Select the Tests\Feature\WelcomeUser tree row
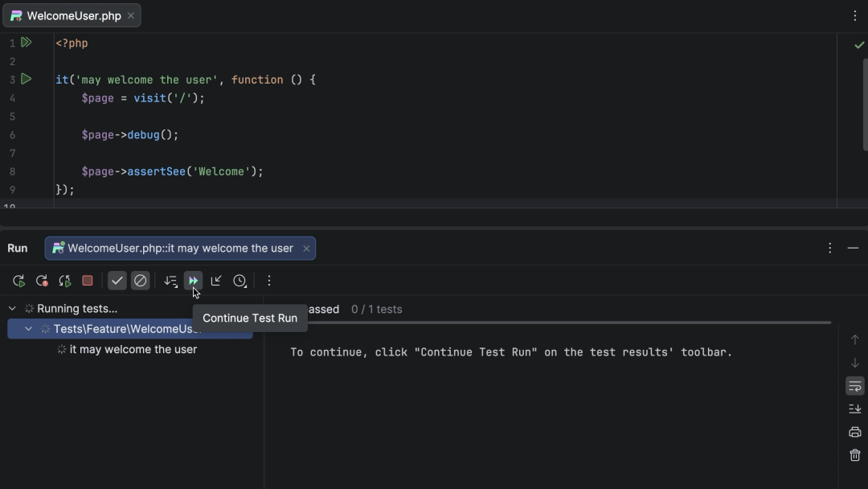This screenshot has width=868, height=489. 130,329
